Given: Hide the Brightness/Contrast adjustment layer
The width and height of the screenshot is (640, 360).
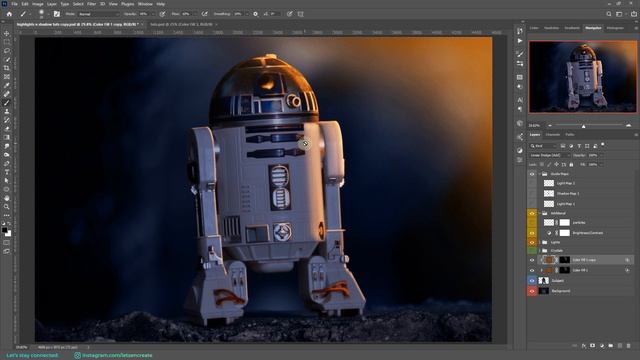Looking at the screenshot, I should [532, 233].
